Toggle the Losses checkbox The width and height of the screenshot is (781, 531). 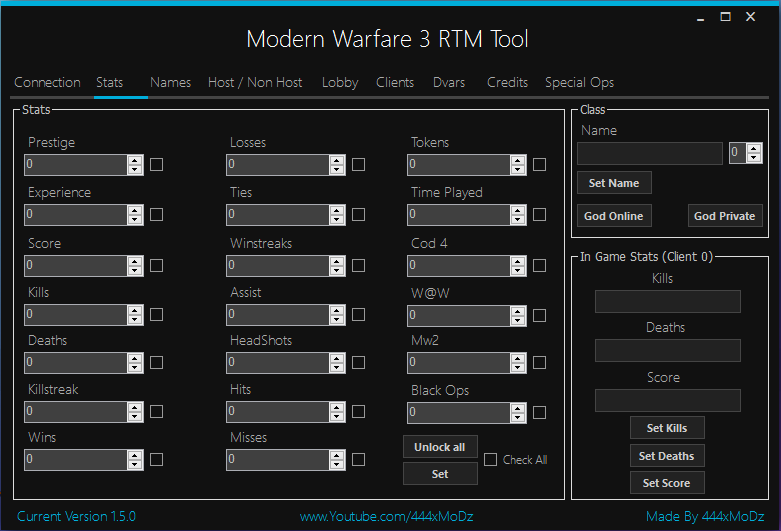point(358,164)
